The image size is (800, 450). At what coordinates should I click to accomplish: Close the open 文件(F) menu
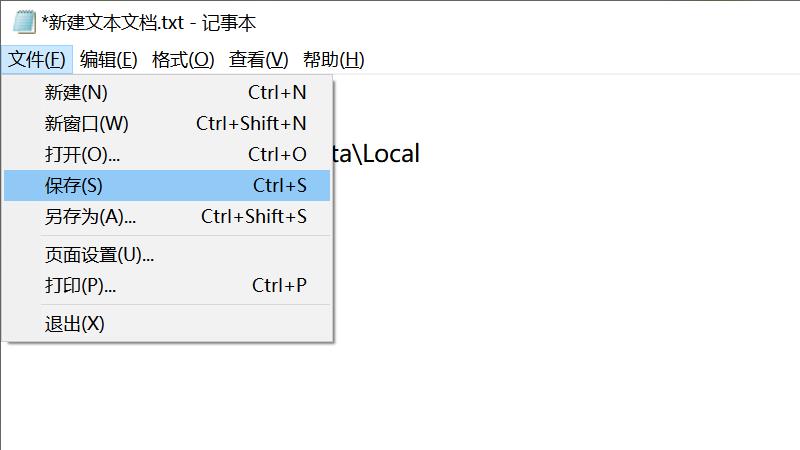(x=37, y=60)
